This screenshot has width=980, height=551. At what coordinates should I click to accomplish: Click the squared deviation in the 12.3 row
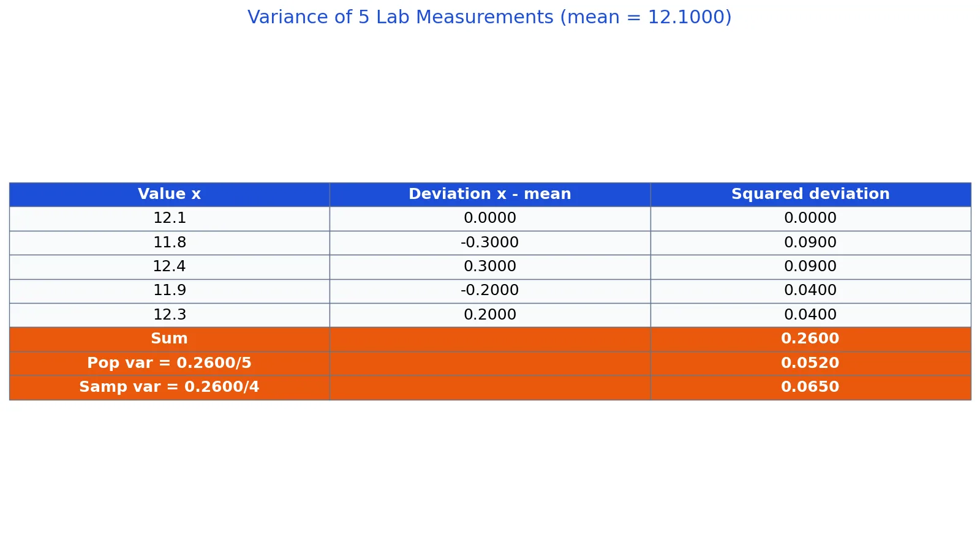pos(810,315)
